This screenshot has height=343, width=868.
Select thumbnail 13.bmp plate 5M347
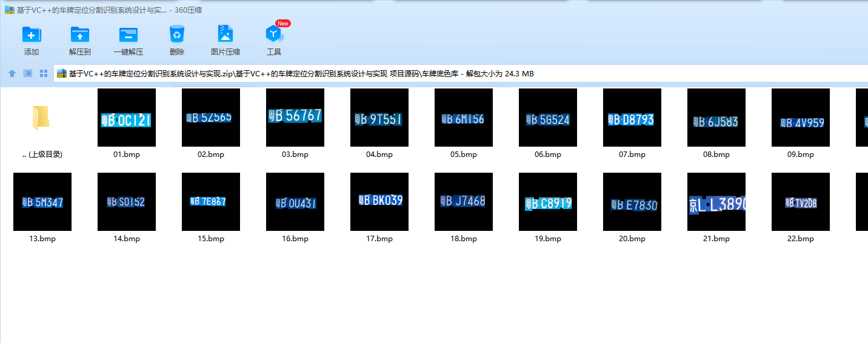click(x=42, y=202)
